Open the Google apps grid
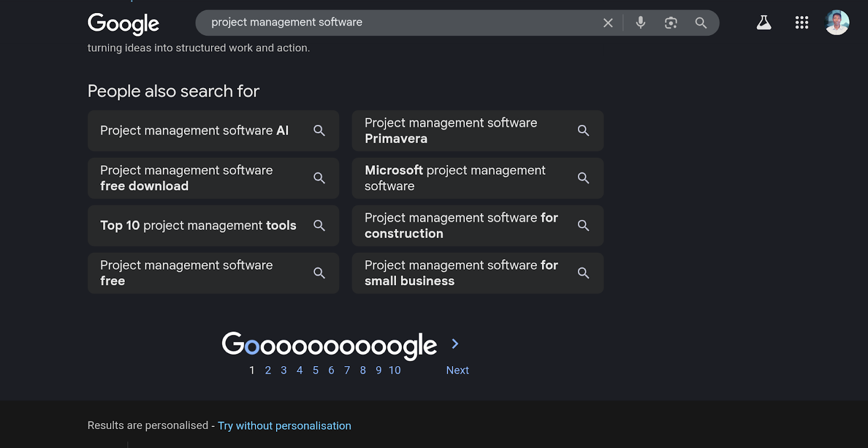Viewport: 868px width, 448px height. click(802, 23)
